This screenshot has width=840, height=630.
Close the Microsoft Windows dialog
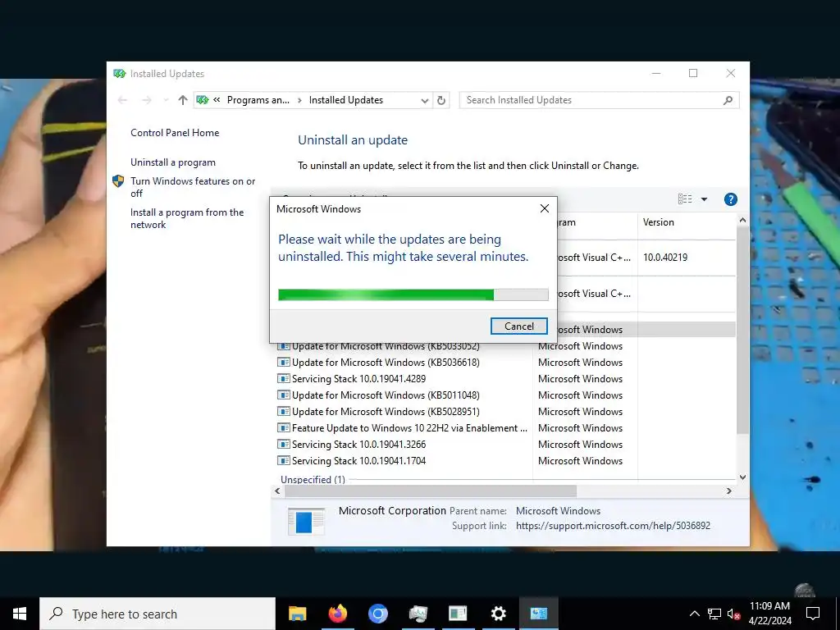tap(545, 208)
